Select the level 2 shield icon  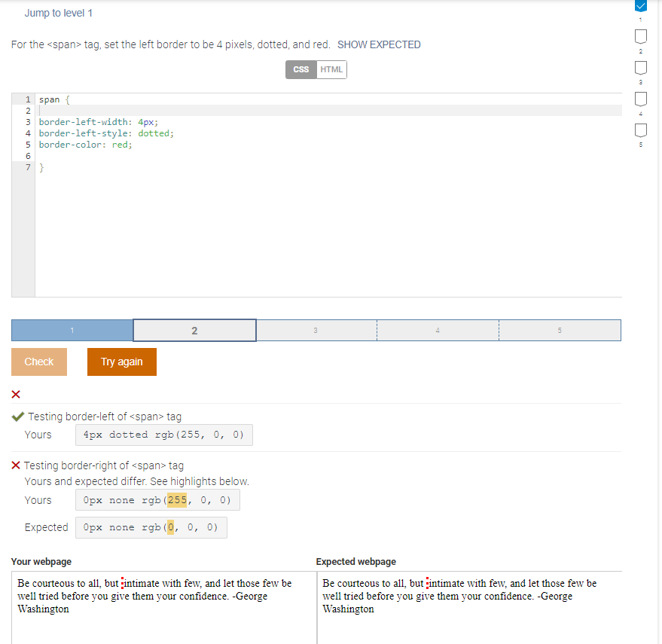(640, 37)
